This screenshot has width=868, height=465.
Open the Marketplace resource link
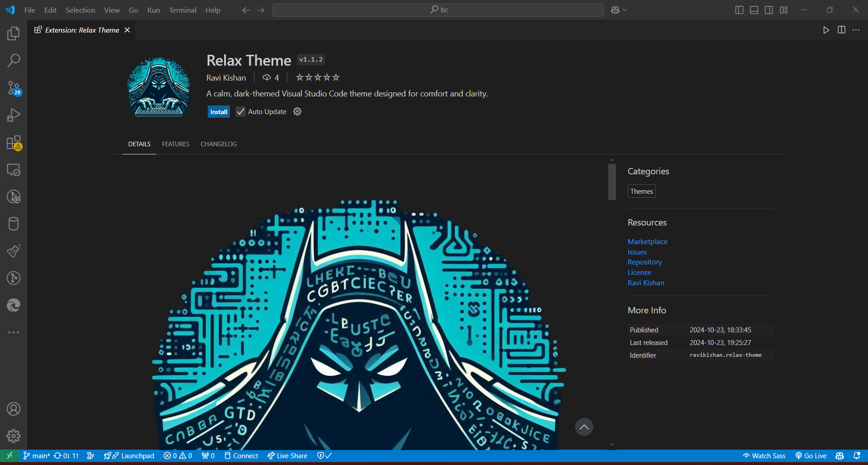tap(647, 242)
